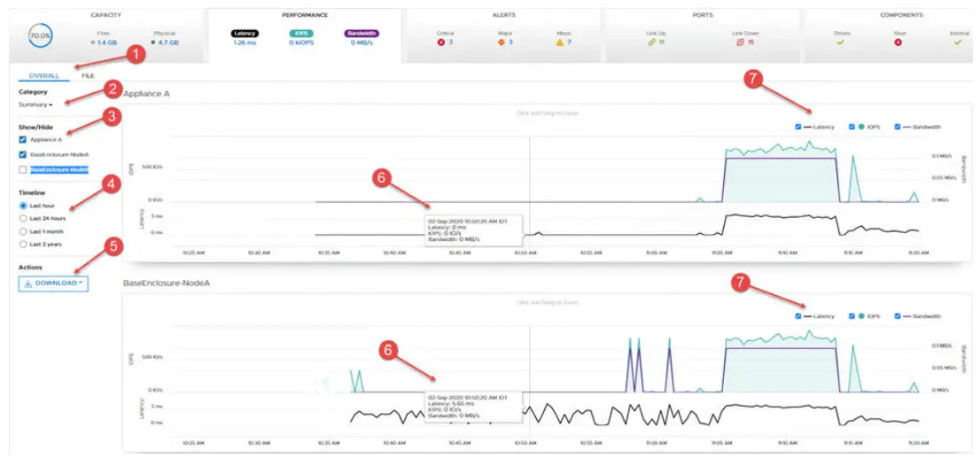This screenshot has width=980, height=459.
Task: Click the black Latency badge
Action: pyautogui.click(x=245, y=33)
